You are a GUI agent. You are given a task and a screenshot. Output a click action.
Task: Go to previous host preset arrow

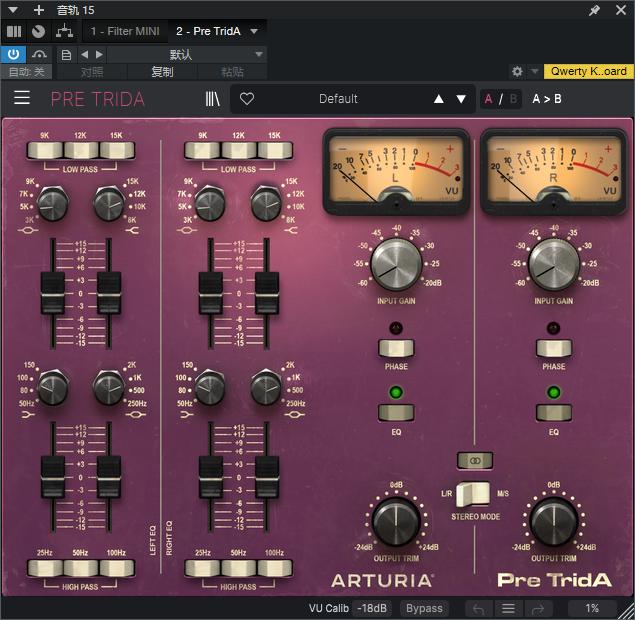click(84, 54)
